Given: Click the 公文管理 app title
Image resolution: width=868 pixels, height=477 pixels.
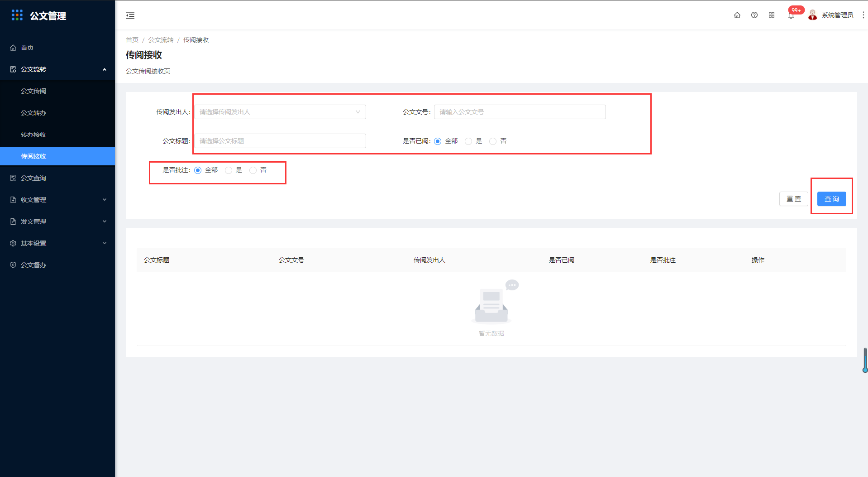Looking at the screenshot, I should coord(48,16).
